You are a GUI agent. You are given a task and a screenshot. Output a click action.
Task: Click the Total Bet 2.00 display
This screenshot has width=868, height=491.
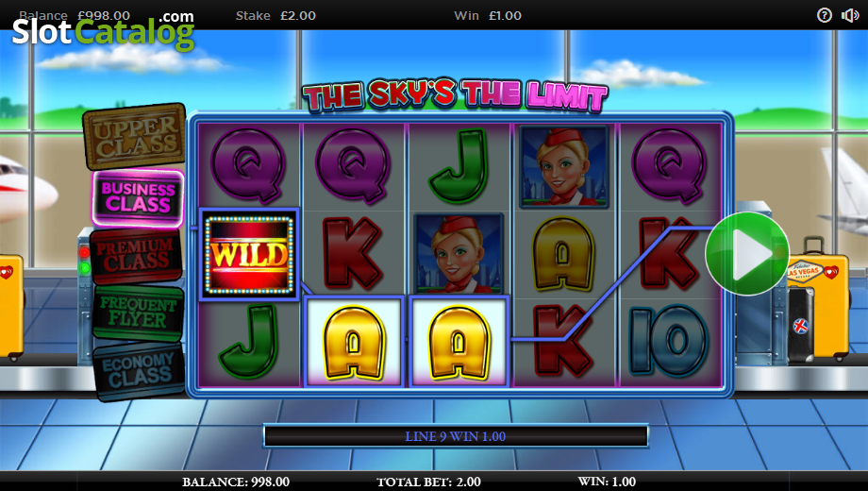click(428, 482)
